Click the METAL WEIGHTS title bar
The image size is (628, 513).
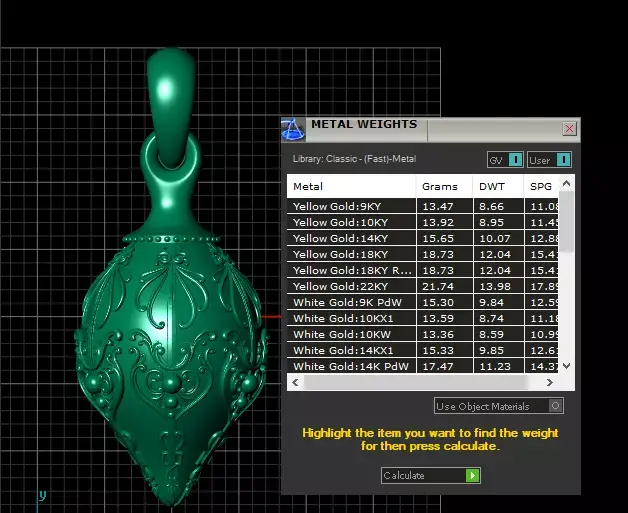point(431,130)
